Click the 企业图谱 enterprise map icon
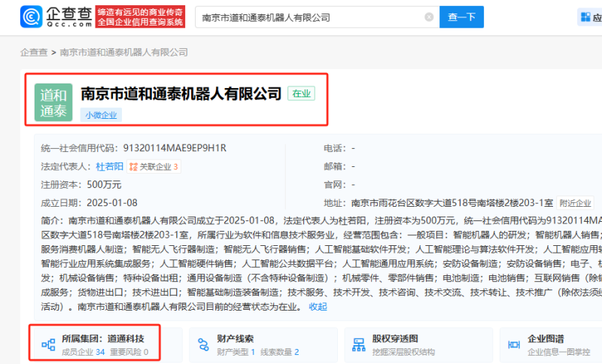 click(512, 344)
